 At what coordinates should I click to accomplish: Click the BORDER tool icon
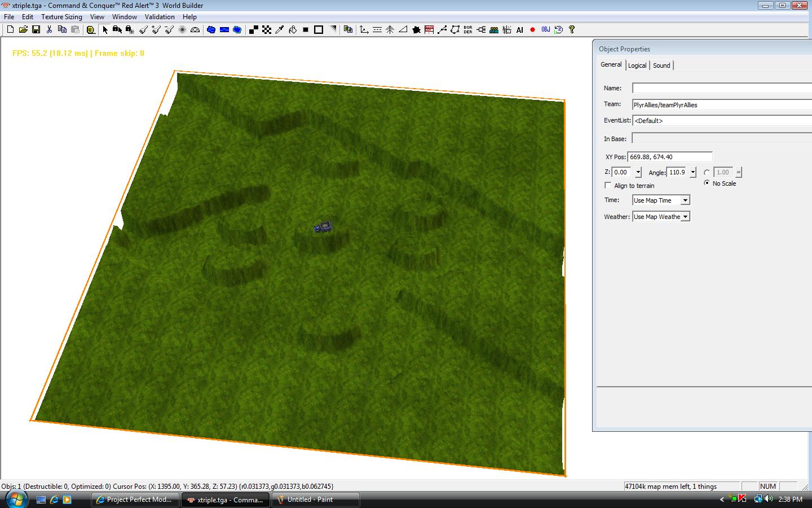click(468, 29)
